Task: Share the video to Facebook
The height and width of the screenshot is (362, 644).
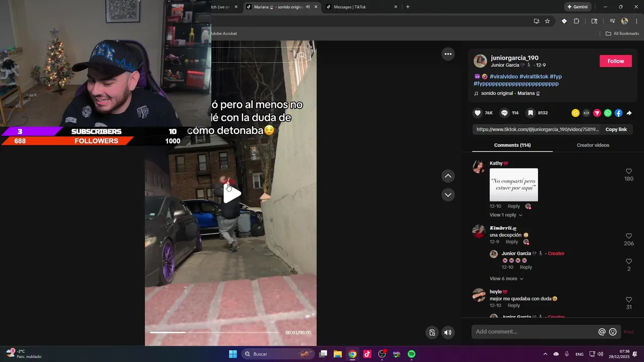Action: (618, 113)
